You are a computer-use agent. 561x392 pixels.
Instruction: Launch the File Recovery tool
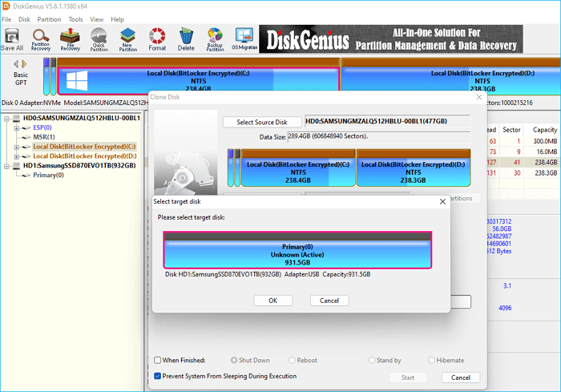click(x=71, y=39)
